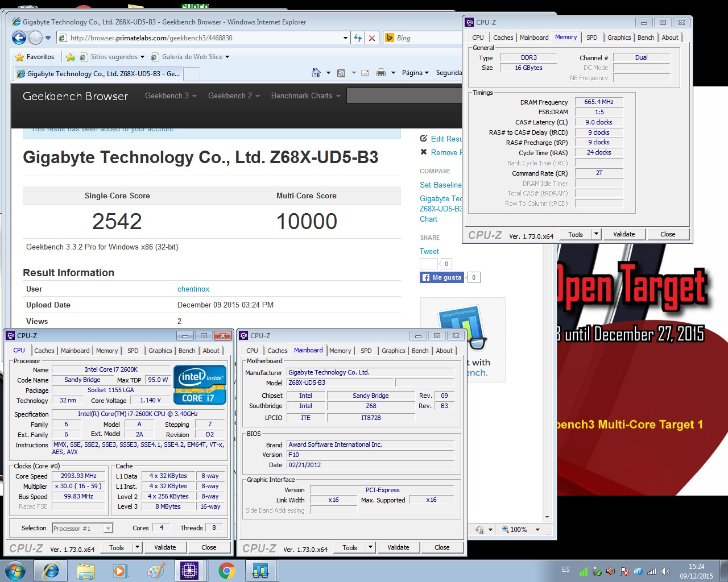The image size is (728, 582).
Task: Click Validate in CPU-Z CPU window
Action: [x=165, y=547]
